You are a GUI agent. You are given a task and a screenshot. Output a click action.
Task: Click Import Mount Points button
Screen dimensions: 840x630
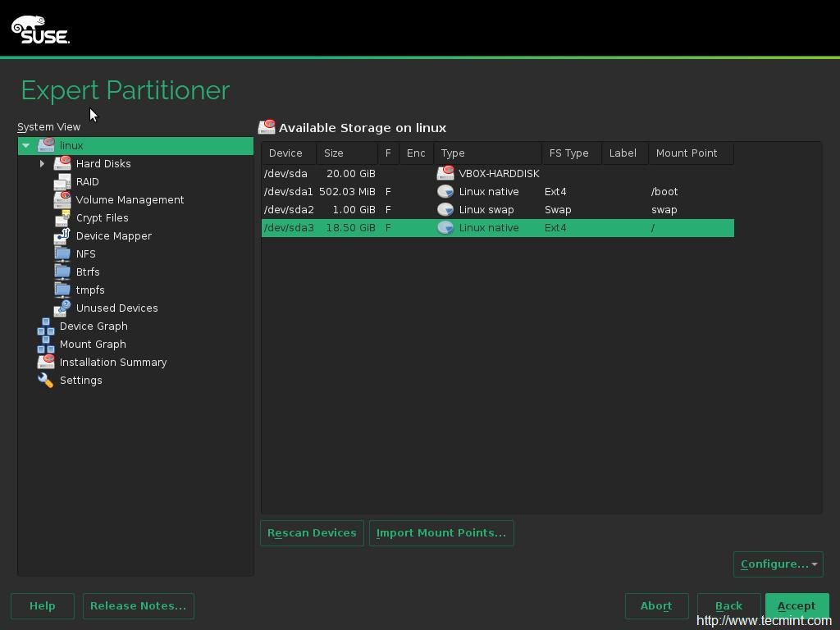pos(441,532)
